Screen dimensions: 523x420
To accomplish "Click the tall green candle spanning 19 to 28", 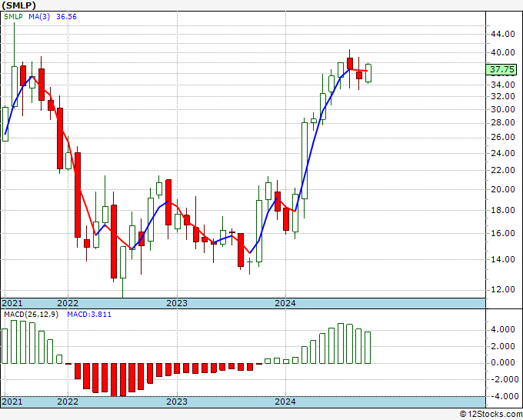I will [305, 161].
